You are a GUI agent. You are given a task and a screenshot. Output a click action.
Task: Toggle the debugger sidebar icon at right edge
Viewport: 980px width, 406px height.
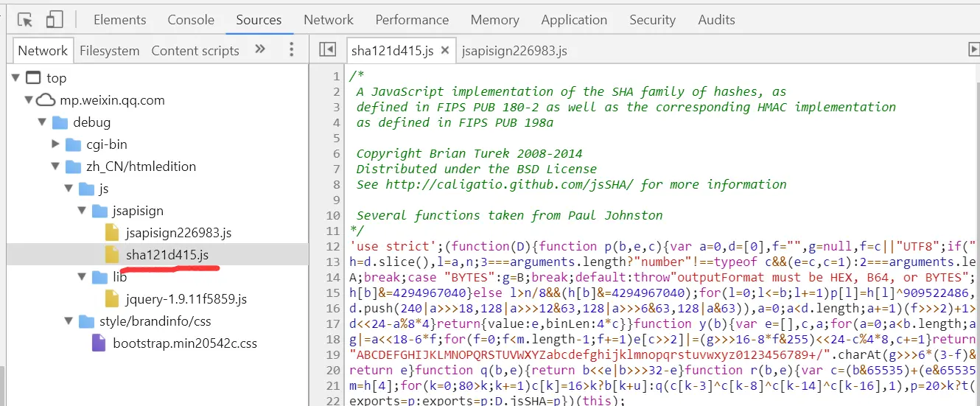[x=973, y=49]
